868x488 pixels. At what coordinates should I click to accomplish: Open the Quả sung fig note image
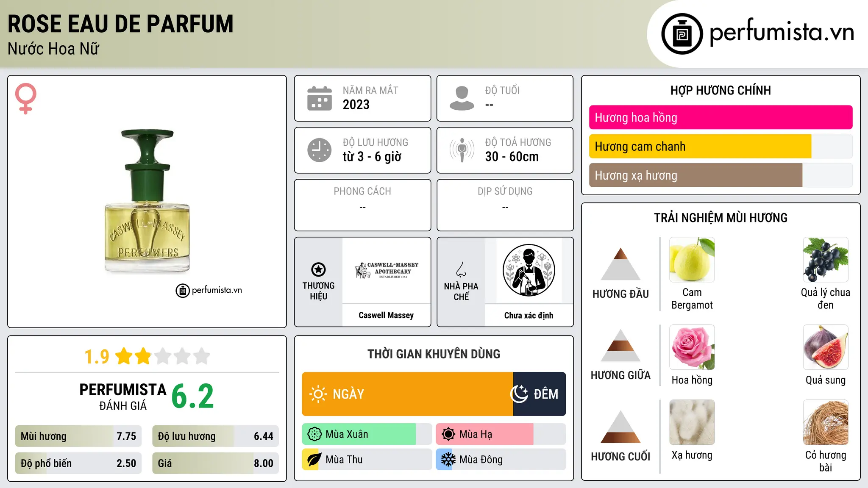pos(826,347)
